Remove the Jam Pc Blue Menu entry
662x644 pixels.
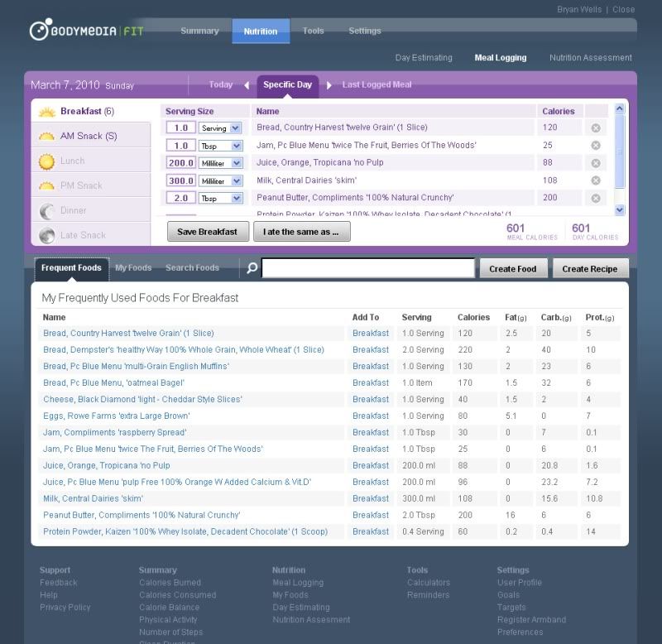[595, 145]
